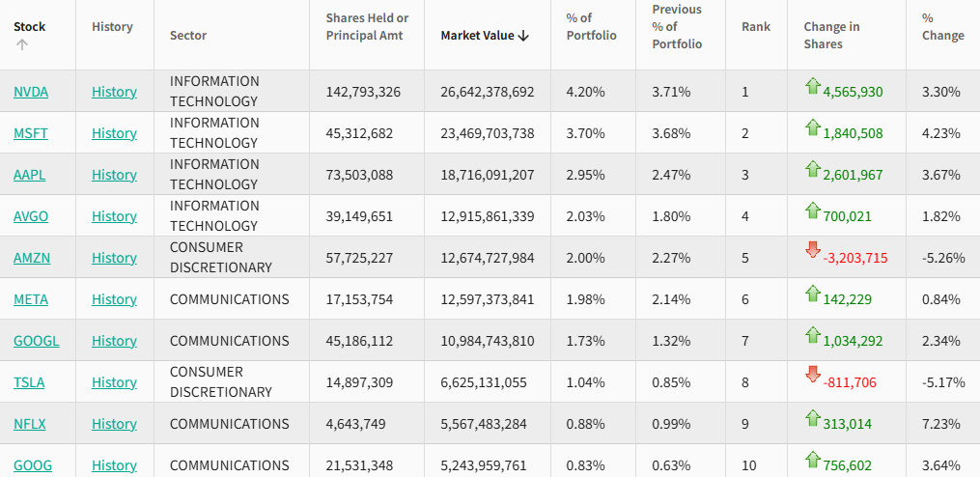Sort table by Sector column header
The height and width of the screenshot is (477, 980).
pos(188,36)
